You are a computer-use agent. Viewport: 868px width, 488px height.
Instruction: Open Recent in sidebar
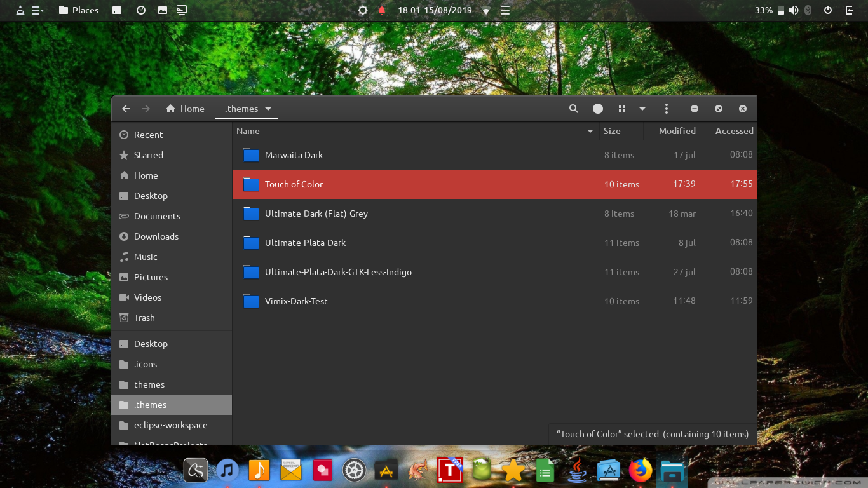[172, 135]
